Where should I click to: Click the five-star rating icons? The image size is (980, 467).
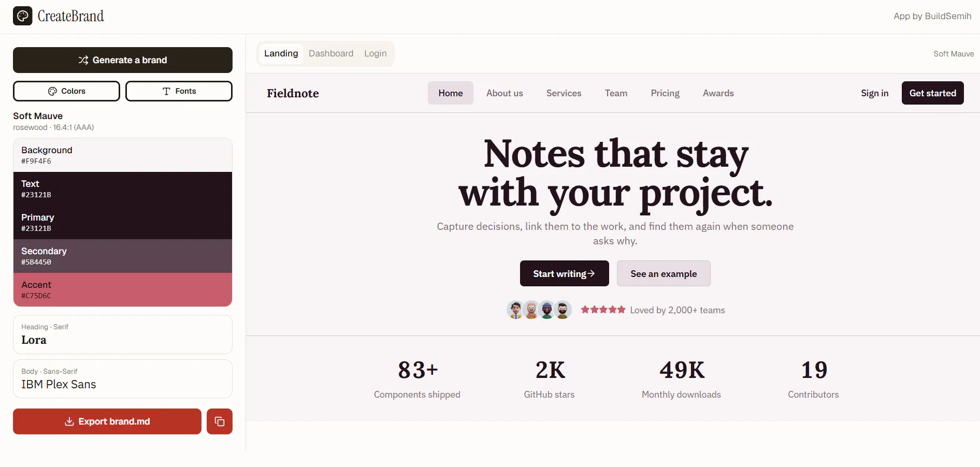tap(603, 310)
